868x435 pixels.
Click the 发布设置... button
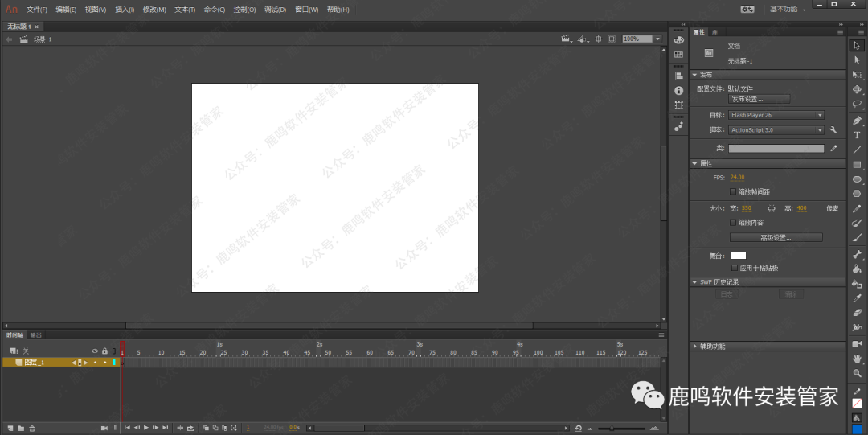759,99
